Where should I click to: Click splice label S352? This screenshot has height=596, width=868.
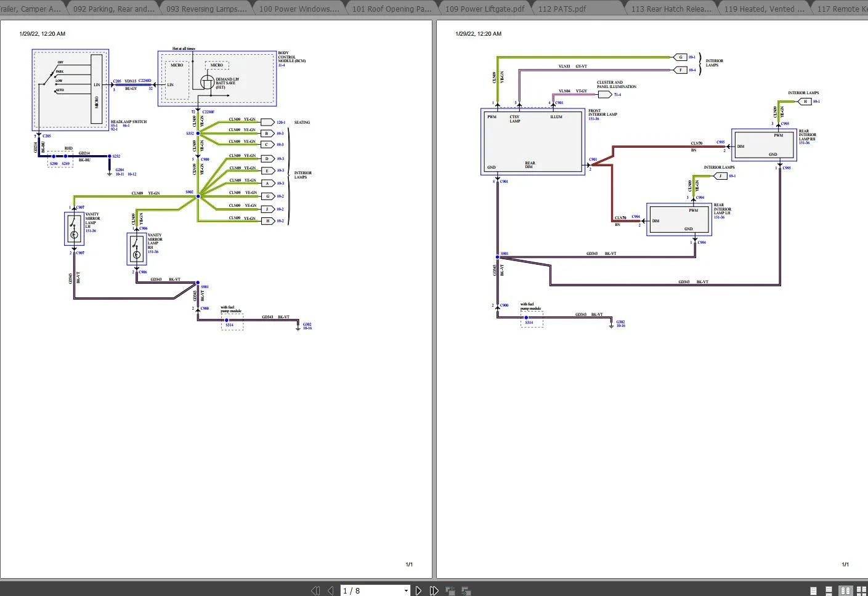click(x=190, y=134)
